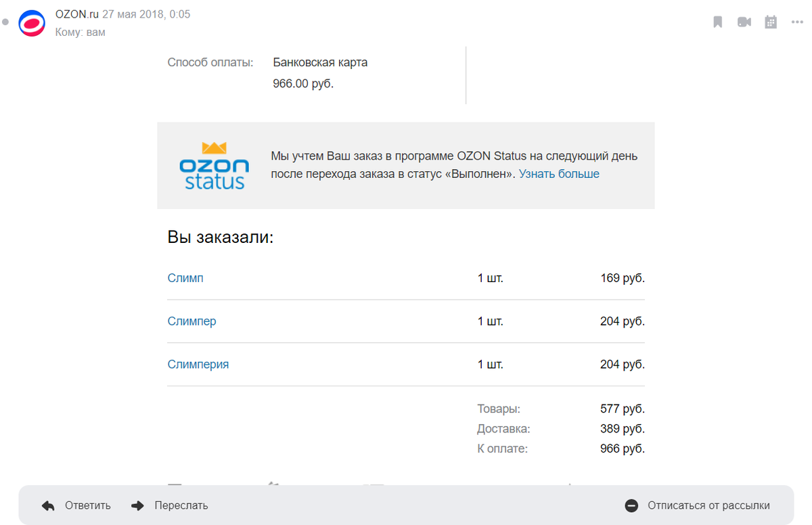Click the message date '27 мая 2018, 0:05'
Image resolution: width=812 pixels, height=525 pixels.
(x=146, y=14)
